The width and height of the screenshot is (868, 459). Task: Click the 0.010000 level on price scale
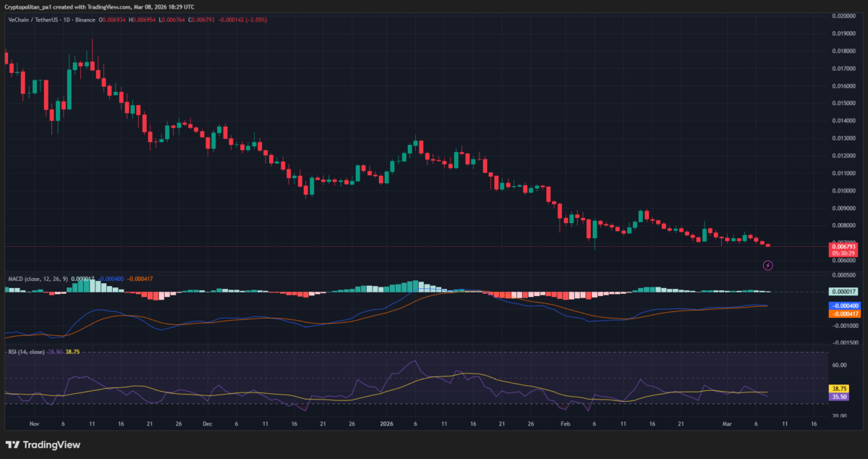tap(843, 190)
